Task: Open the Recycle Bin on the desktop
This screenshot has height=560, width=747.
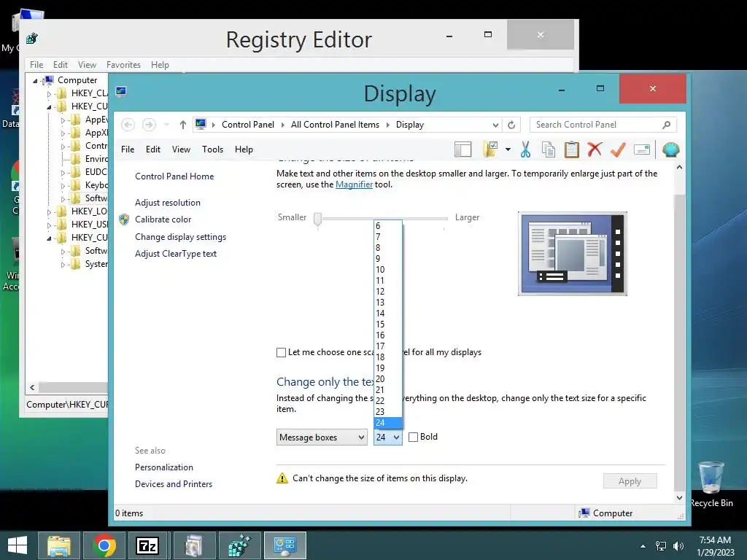Action: [711, 483]
